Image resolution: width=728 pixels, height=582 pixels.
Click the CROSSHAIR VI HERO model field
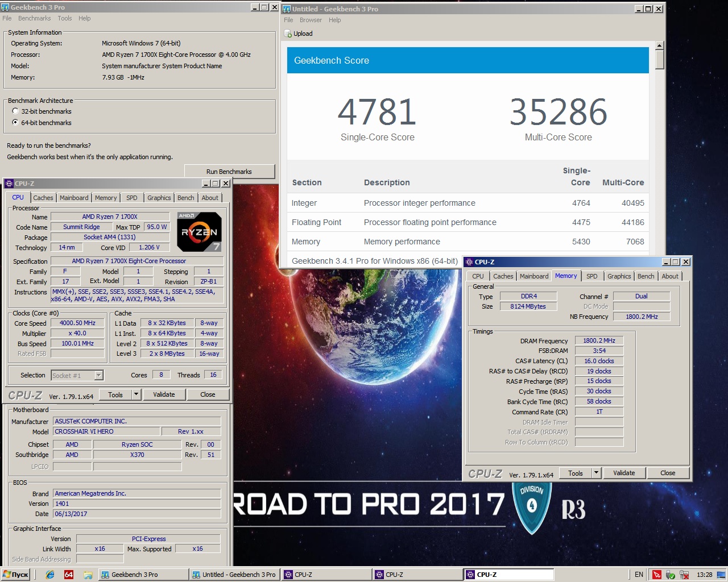point(106,431)
